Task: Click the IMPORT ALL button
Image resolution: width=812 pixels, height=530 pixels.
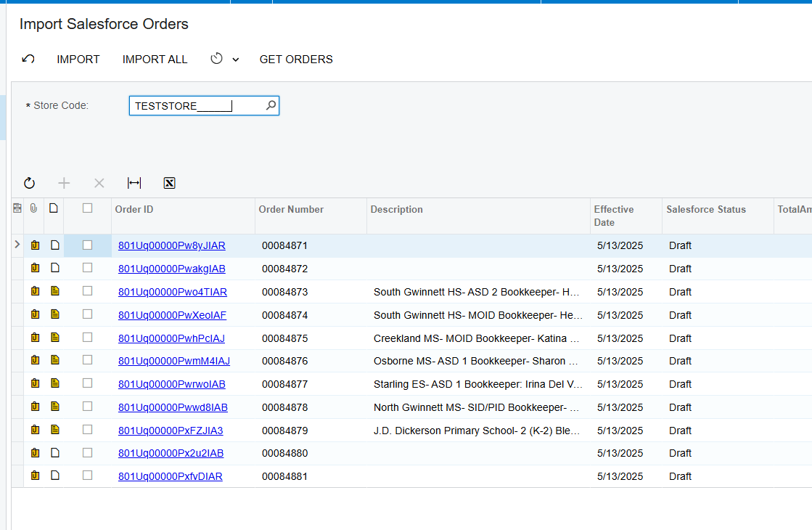Action: pos(155,59)
